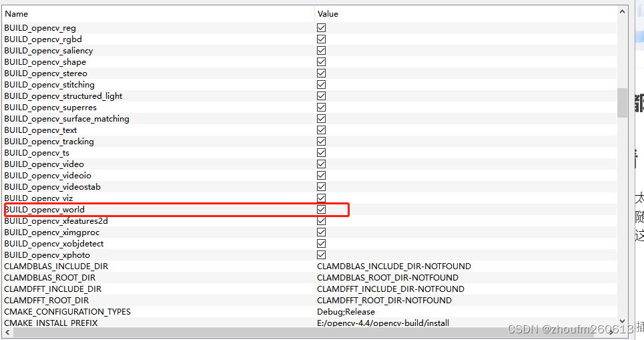Select the BUILD_opencv_structured_light name entry

coord(63,96)
